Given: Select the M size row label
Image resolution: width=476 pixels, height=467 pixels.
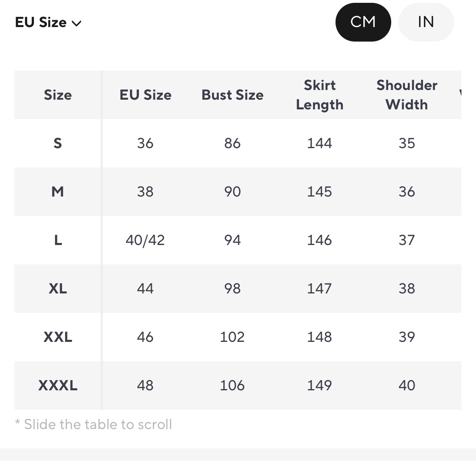Looking at the screenshot, I should (x=58, y=192).
